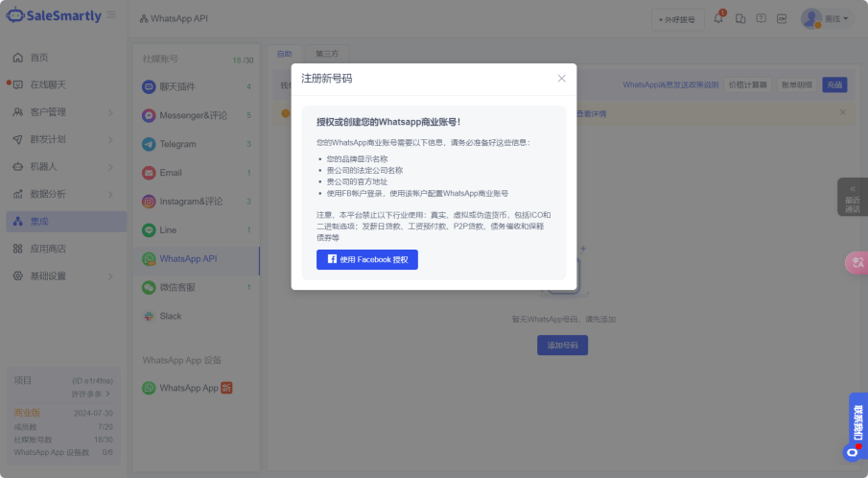Click the header icon beside the avatar
Viewport: 868px width, 478px height.
click(x=782, y=19)
